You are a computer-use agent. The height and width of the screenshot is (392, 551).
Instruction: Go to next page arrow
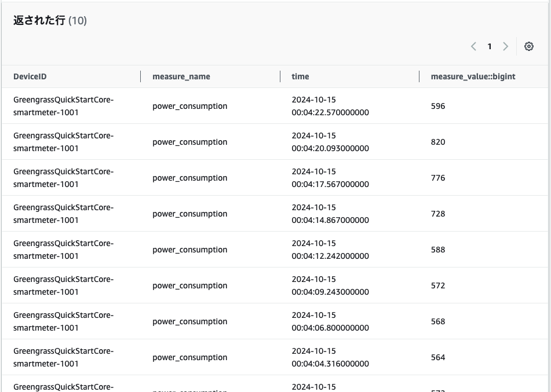505,47
